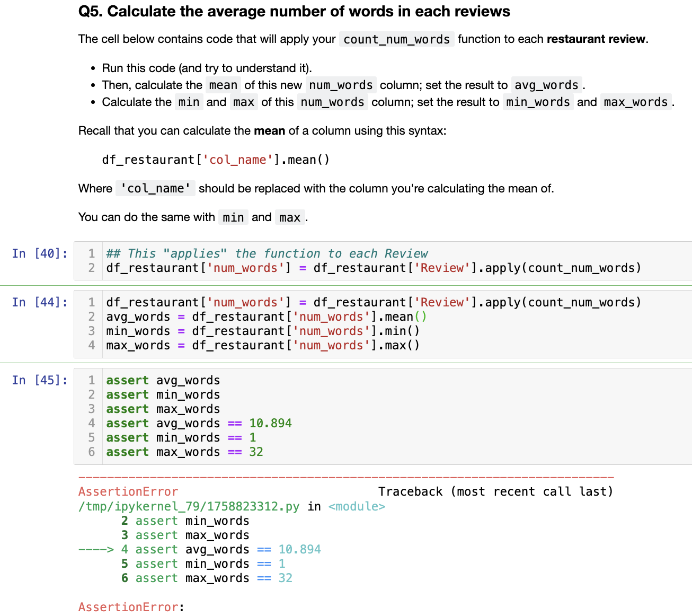Screen dimensions: 692x616
Task: Click the comment line starting with ## This applies
Action: click(x=267, y=253)
